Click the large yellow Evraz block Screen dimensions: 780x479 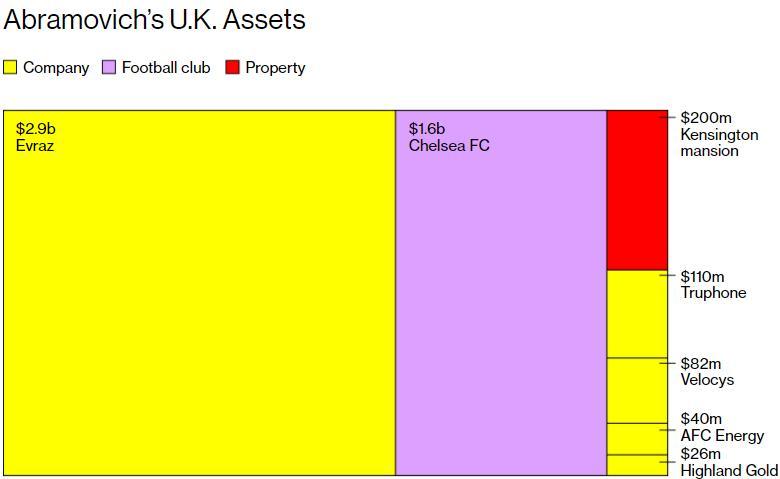coord(199,293)
